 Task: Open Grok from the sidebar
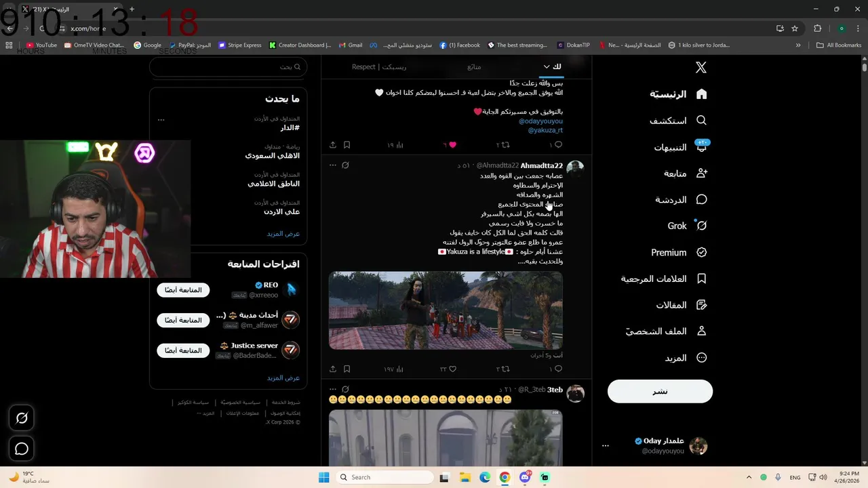tap(687, 226)
